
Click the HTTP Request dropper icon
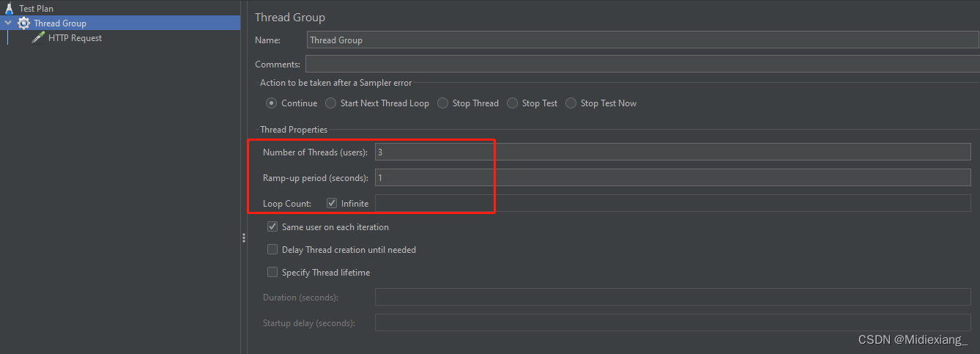point(38,38)
